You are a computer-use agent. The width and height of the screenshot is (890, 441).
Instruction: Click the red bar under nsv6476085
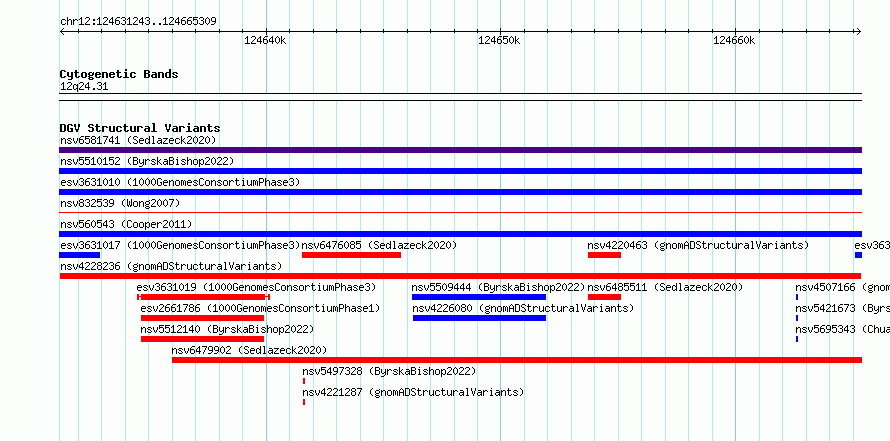click(x=351, y=255)
